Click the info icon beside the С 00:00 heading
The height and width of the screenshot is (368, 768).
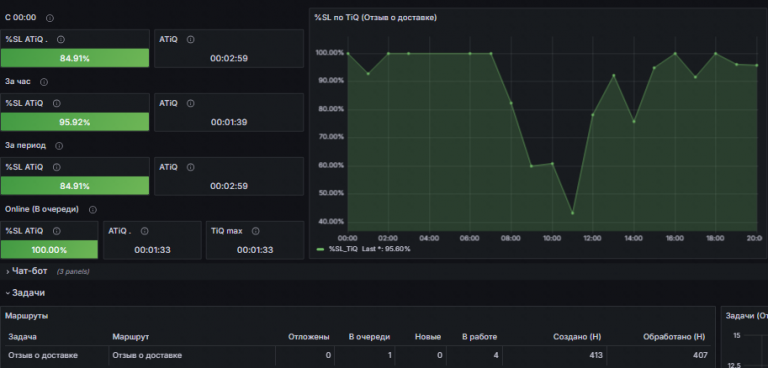click(x=49, y=18)
